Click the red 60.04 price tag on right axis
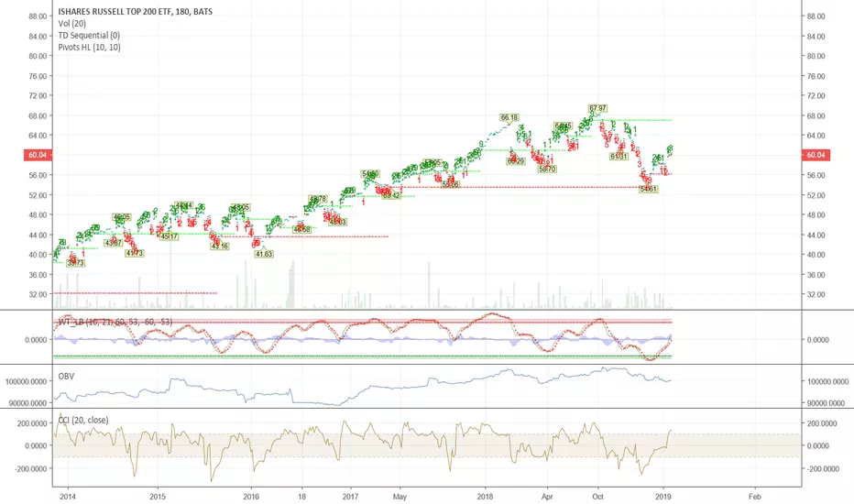Image resolution: width=854 pixels, height=504 pixels. point(816,155)
